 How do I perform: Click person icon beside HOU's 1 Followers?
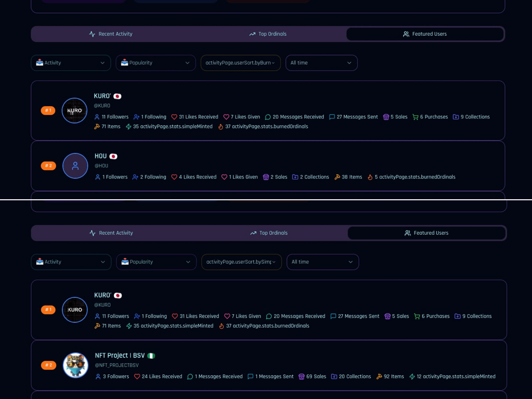[x=98, y=177]
